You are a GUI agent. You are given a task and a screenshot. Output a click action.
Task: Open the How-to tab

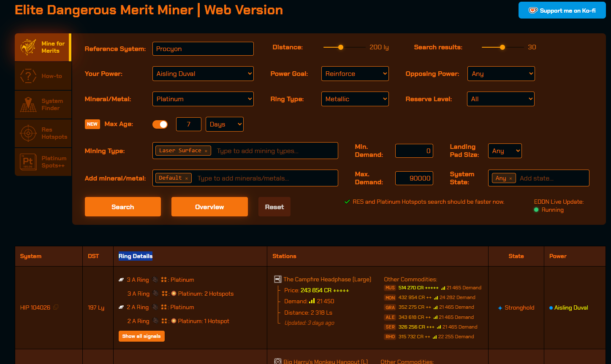point(43,76)
